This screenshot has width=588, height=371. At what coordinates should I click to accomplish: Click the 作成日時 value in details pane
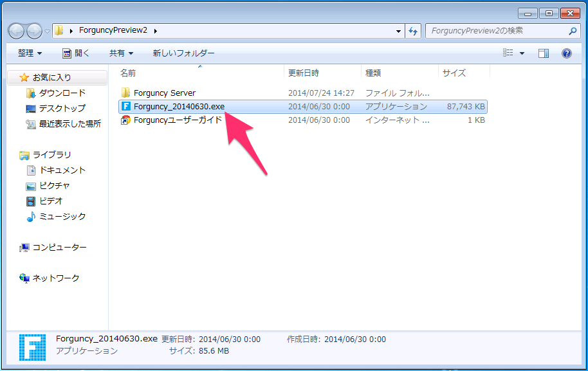(354, 339)
